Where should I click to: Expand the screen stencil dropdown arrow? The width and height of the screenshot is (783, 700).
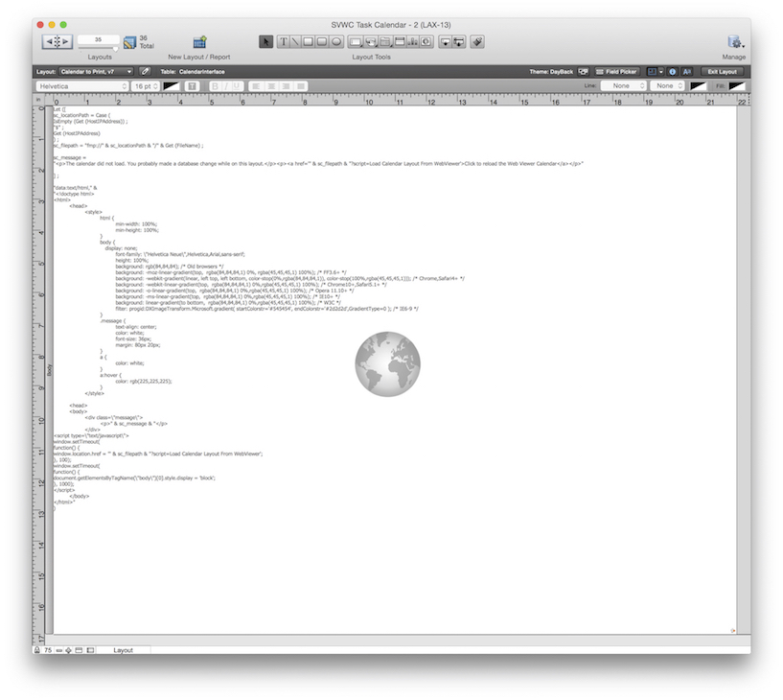tap(661, 72)
